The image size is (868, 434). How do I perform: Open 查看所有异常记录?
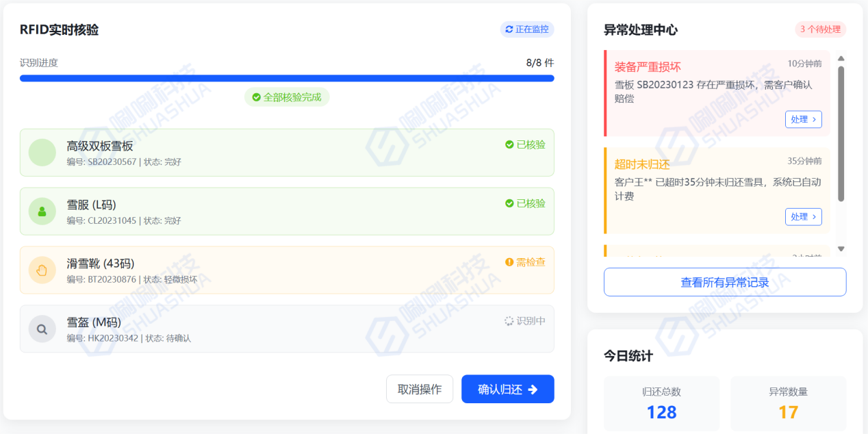[725, 282]
